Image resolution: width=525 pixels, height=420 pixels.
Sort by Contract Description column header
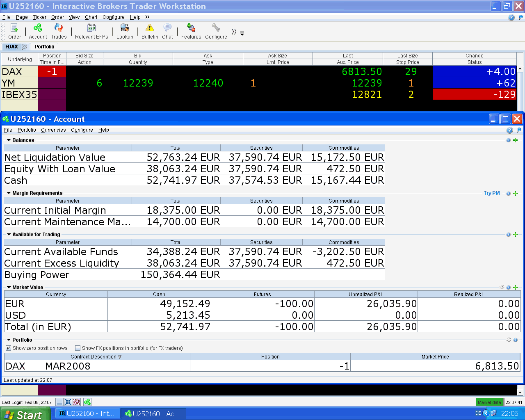pos(96,357)
